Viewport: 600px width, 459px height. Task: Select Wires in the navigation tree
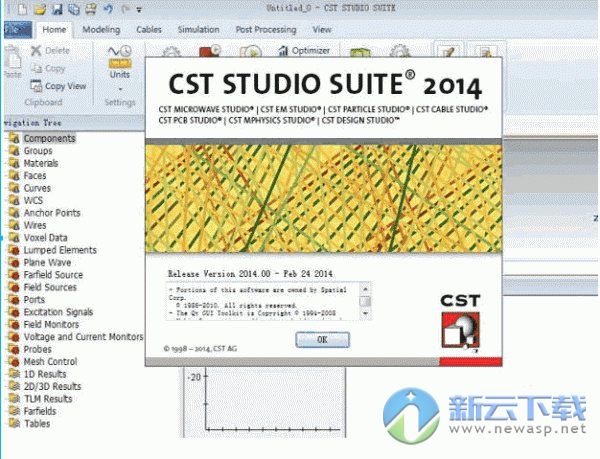[35, 225]
